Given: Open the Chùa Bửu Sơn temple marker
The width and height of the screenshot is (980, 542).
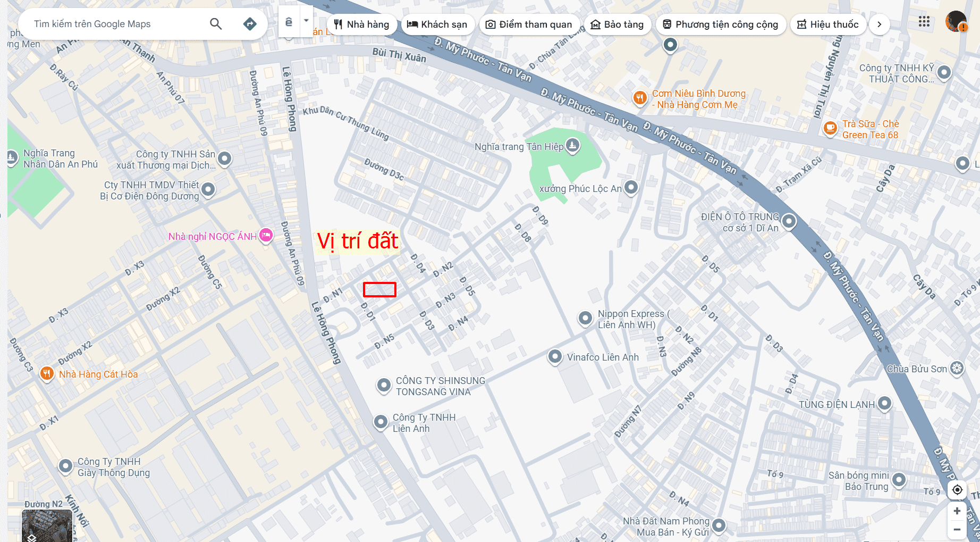Looking at the screenshot, I should (957, 368).
